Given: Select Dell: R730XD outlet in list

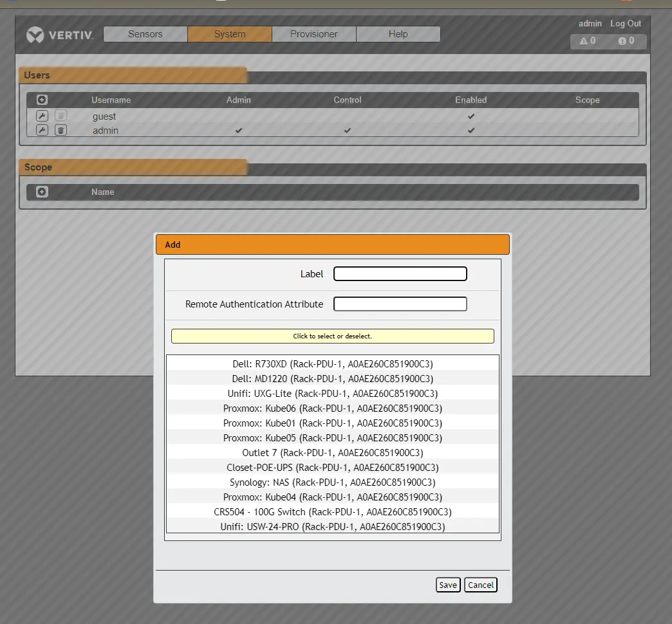Looking at the screenshot, I should point(333,364).
